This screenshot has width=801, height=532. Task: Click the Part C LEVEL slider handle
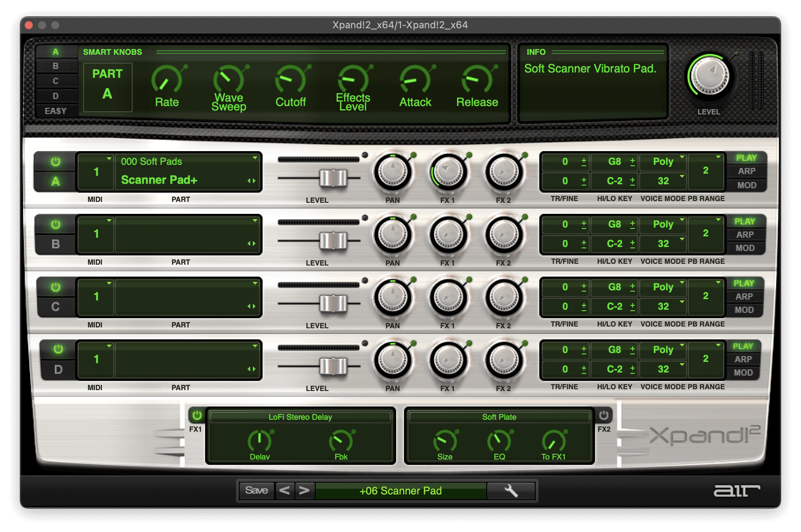click(x=333, y=304)
